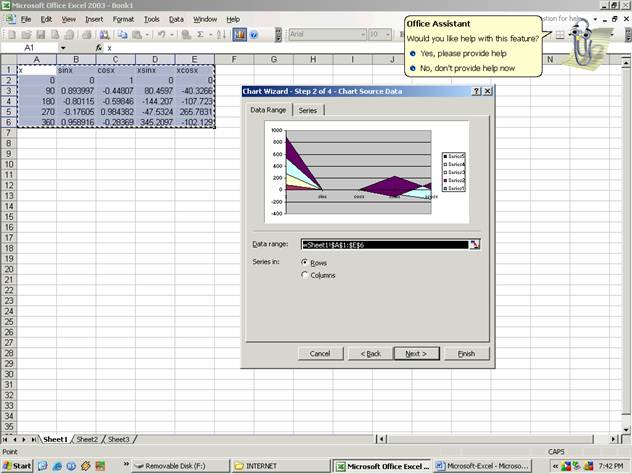Click the Copy toolbar icon
Image resolution: width=632 pixels, height=474 pixels.
tap(122, 35)
